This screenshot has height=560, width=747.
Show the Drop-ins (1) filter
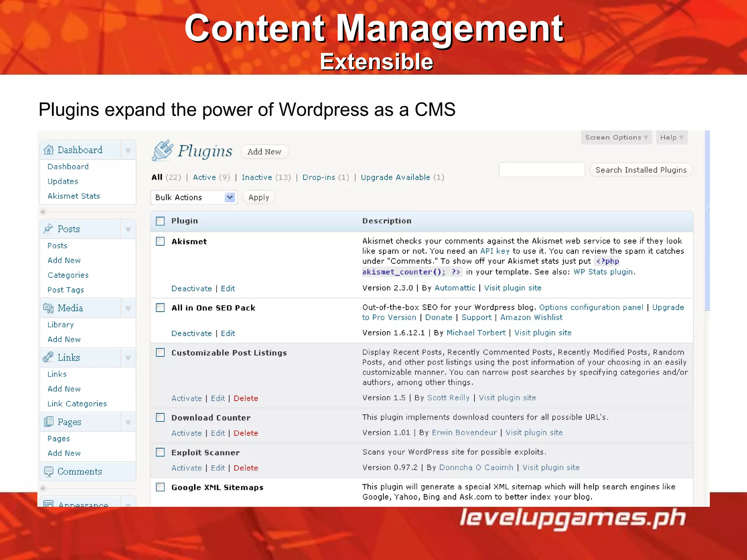tap(326, 177)
